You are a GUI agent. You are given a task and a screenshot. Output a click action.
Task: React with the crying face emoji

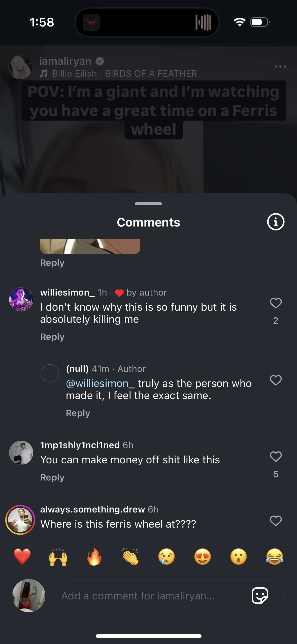[x=166, y=556]
